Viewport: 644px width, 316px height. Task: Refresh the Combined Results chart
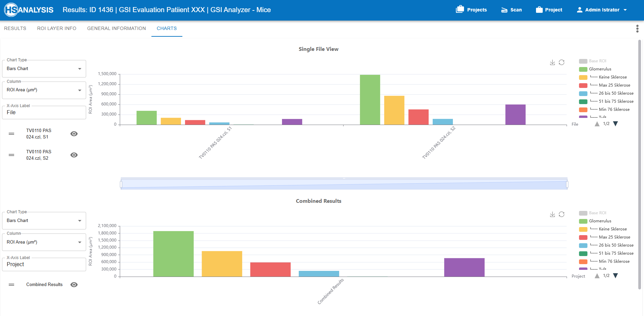point(562,215)
